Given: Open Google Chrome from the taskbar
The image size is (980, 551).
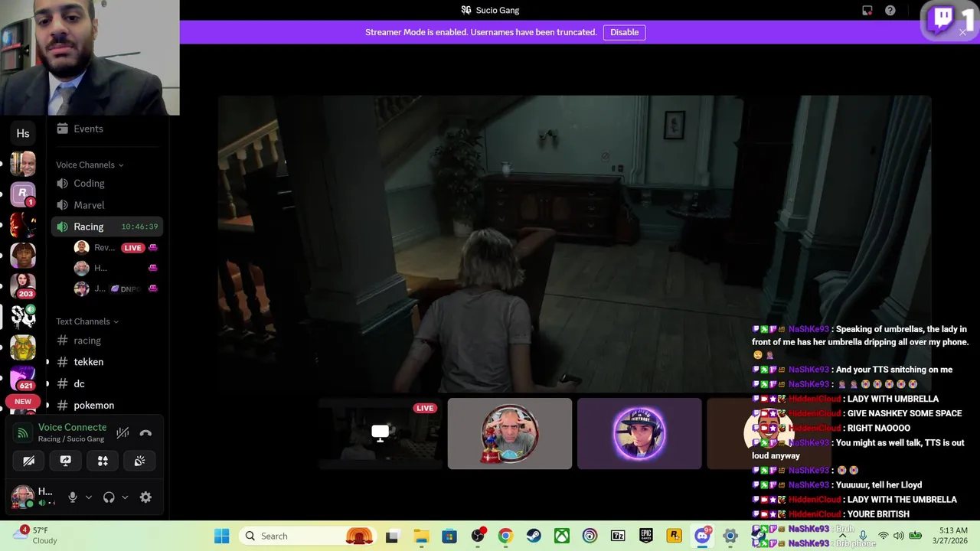Looking at the screenshot, I should tap(505, 536).
